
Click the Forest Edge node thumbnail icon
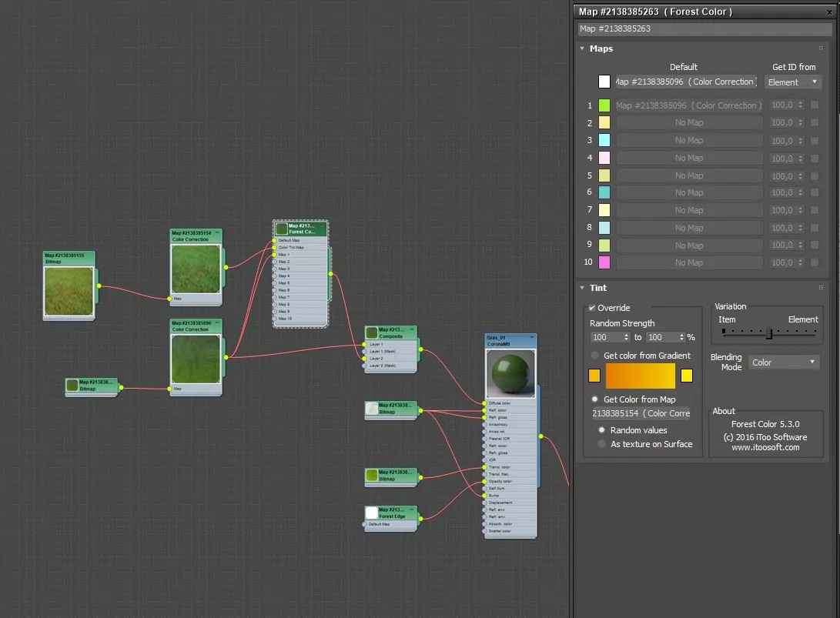click(372, 513)
